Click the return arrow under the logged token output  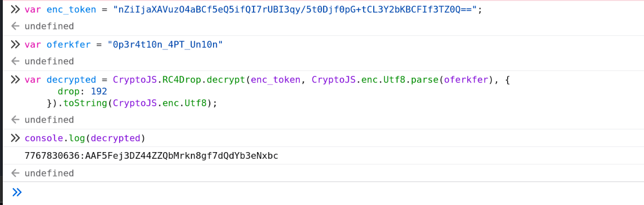16,173
